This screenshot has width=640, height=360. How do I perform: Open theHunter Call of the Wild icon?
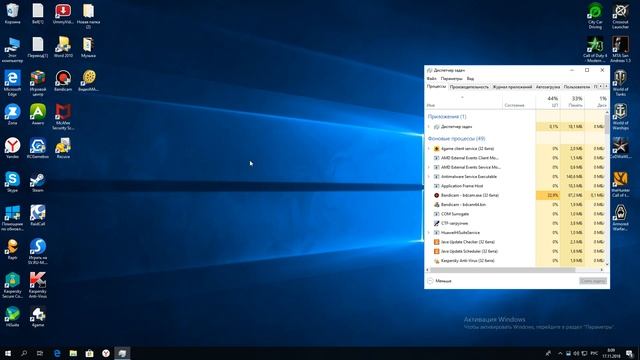click(620, 184)
